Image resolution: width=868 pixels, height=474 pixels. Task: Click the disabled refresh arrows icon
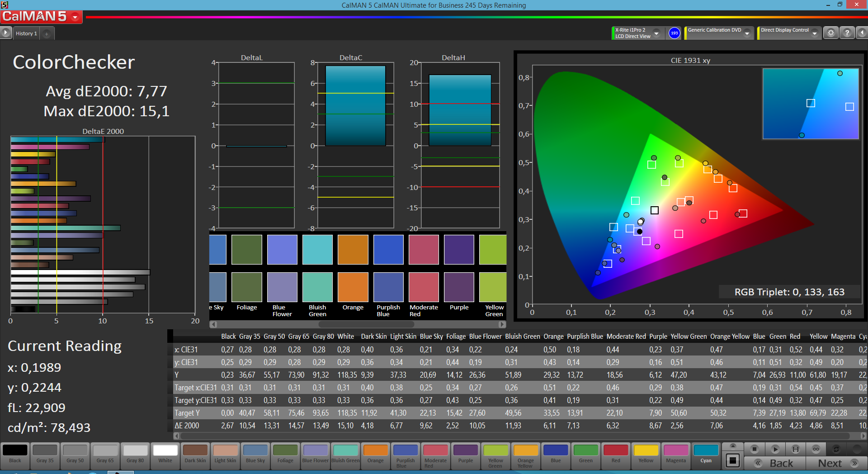pos(836,449)
